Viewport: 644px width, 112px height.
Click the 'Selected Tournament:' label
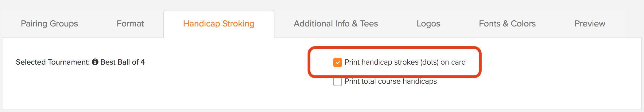(53, 62)
